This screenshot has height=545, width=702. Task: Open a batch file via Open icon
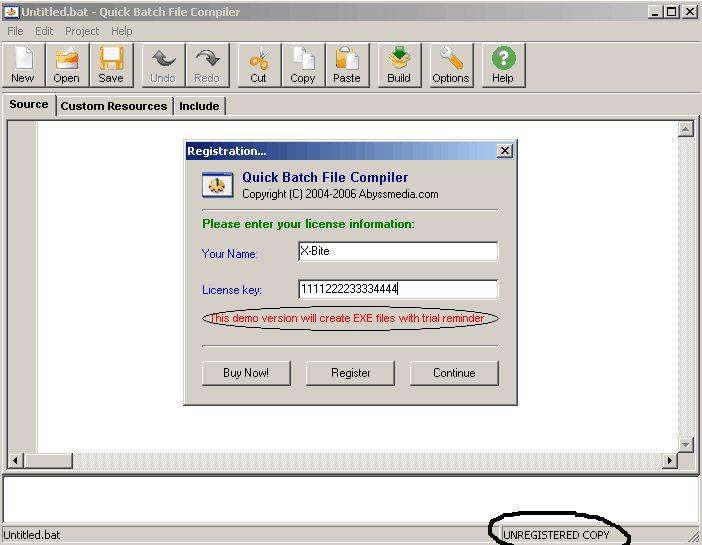(x=67, y=65)
